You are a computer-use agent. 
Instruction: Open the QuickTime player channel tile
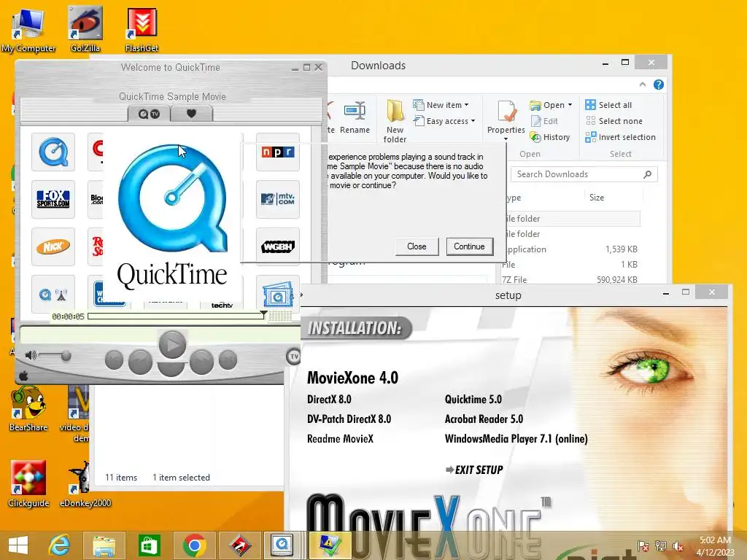coord(53,152)
